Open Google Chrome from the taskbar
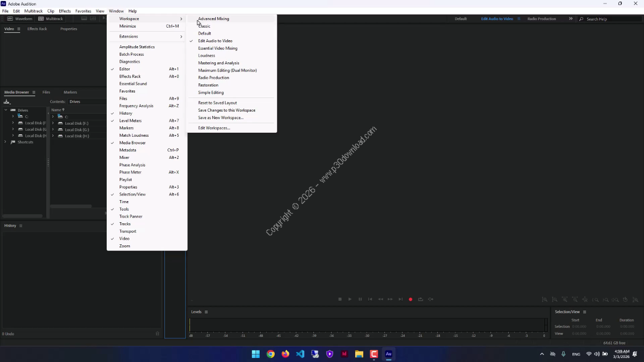Screen dimensions: 644x362 click(x=271, y=354)
